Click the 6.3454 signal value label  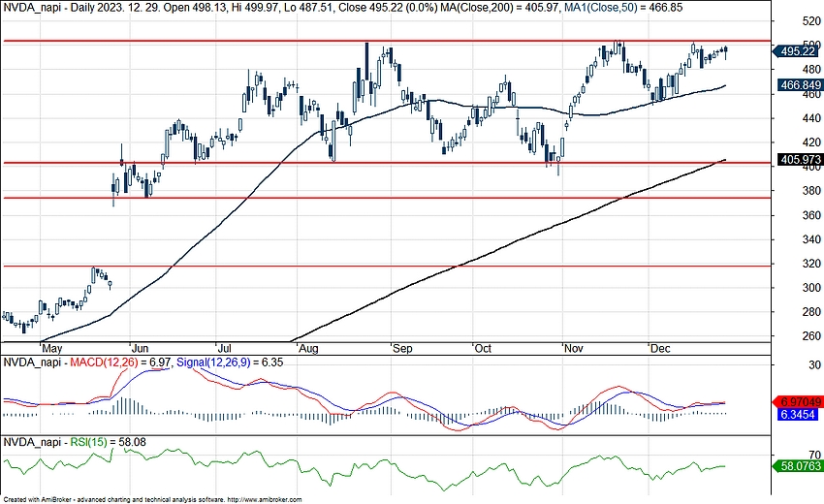[798, 414]
